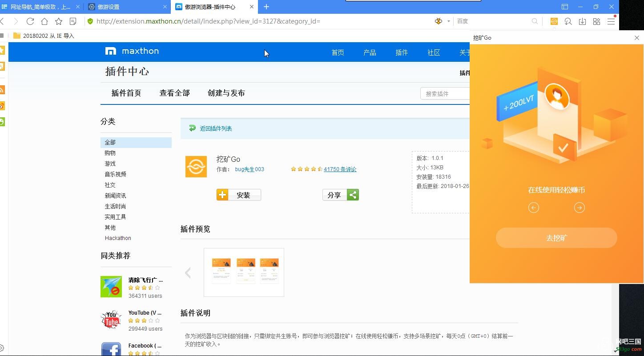Viewport: 644px width, 356px height.
Task: Select Hackathon category
Action: [x=118, y=238]
